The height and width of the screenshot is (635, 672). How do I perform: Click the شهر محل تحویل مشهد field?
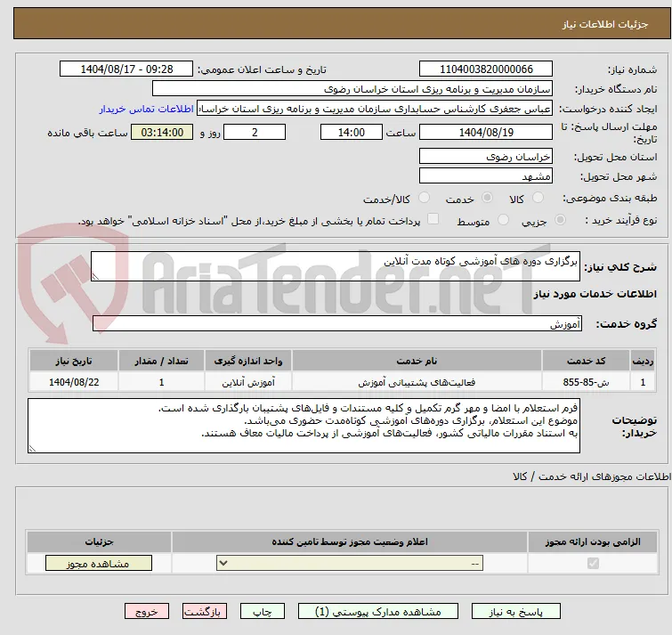(x=486, y=175)
